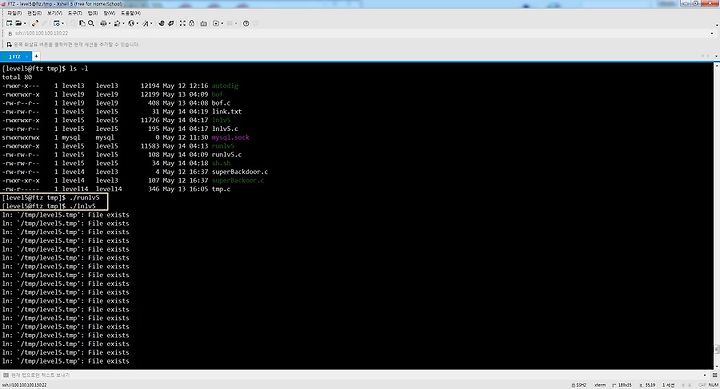Click the script/logging play icon

coord(216,23)
